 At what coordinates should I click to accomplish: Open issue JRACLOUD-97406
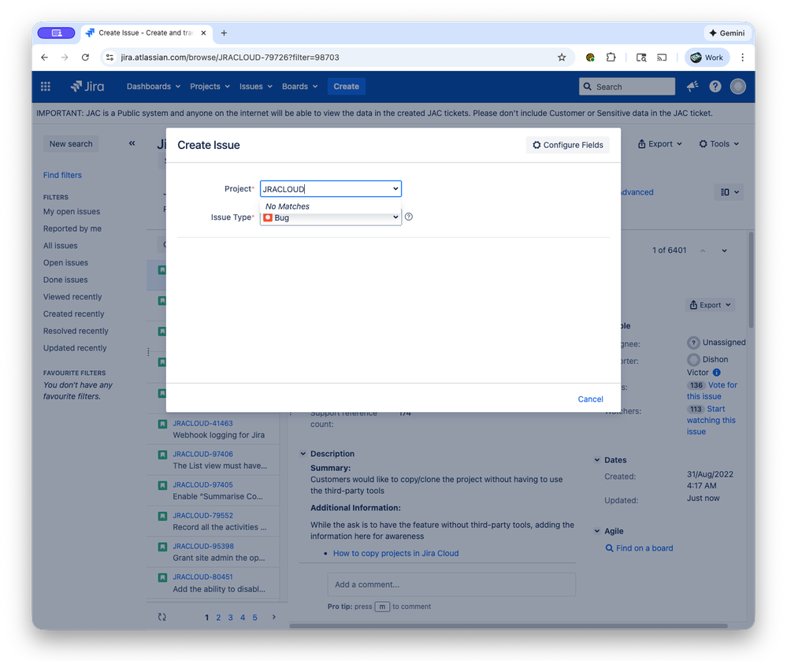click(202, 455)
